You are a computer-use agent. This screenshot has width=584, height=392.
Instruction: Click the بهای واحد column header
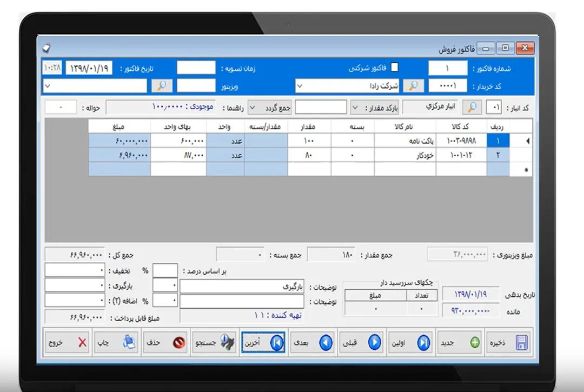178,127
